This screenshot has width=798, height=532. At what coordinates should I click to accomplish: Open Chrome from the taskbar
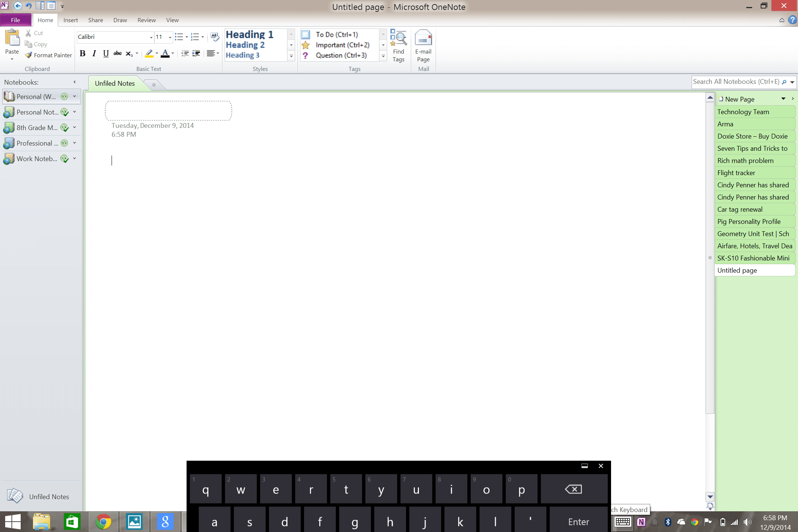103,522
